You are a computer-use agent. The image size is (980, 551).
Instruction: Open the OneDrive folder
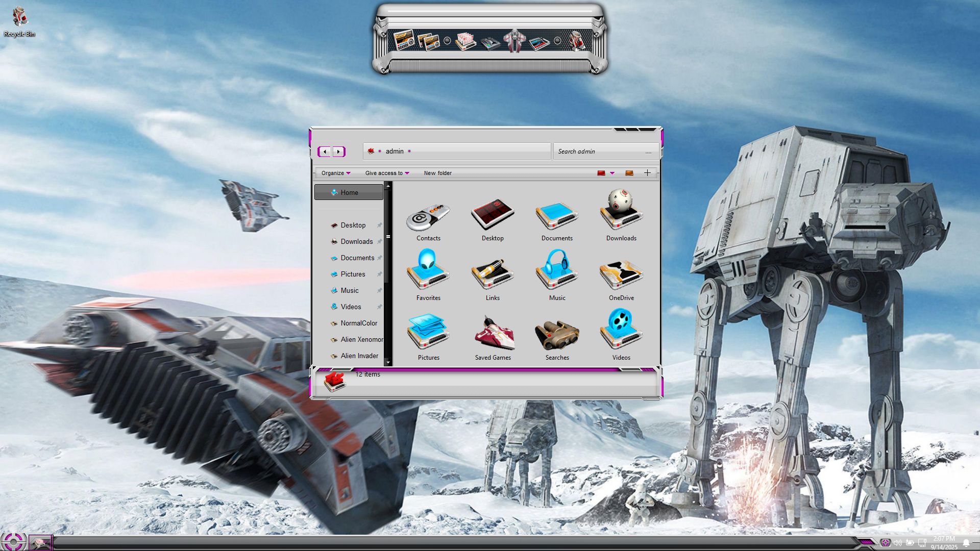[x=621, y=280]
